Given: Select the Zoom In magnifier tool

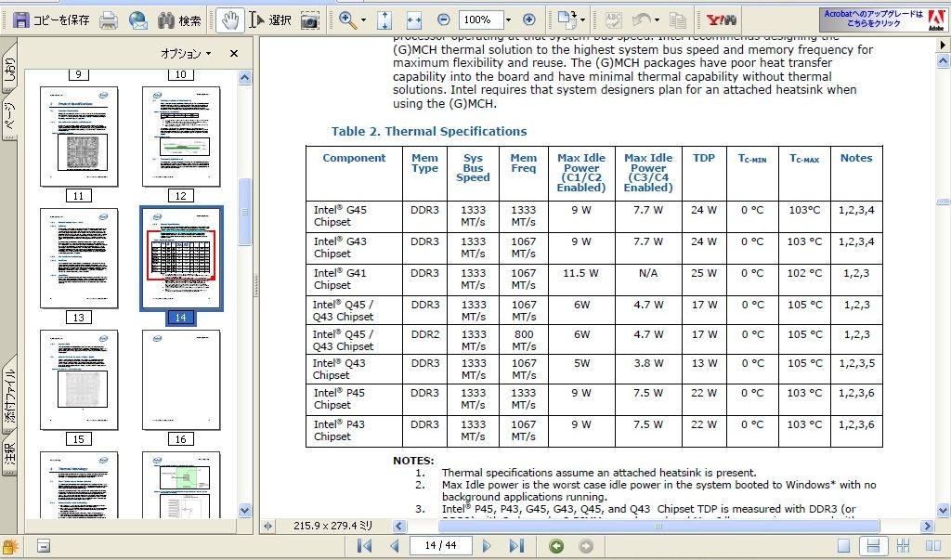Looking at the screenshot, I should coord(347,20).
